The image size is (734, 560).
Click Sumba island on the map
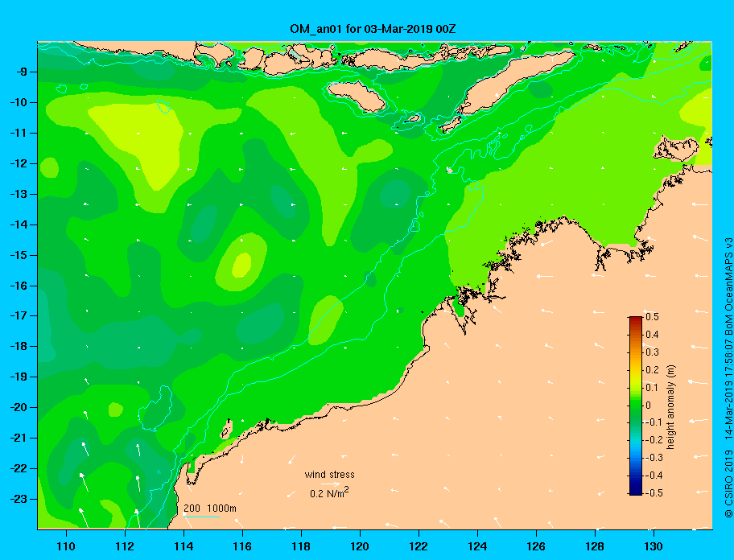[357, 96]
